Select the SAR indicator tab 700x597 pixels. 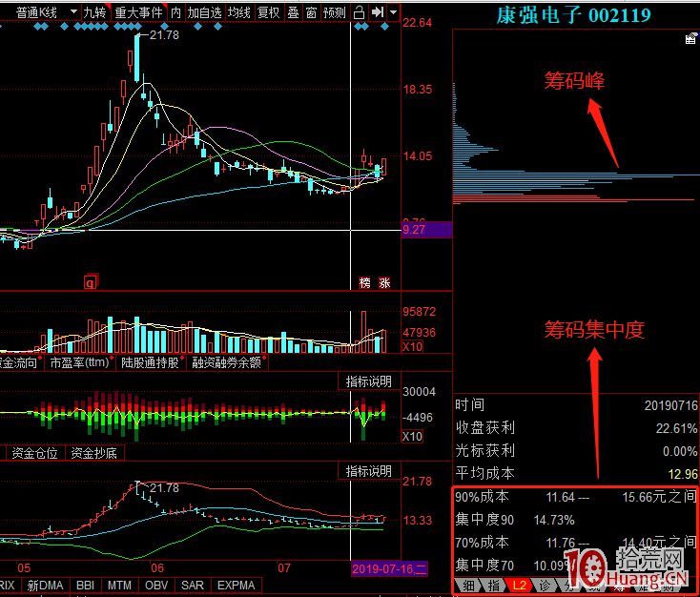193,586
